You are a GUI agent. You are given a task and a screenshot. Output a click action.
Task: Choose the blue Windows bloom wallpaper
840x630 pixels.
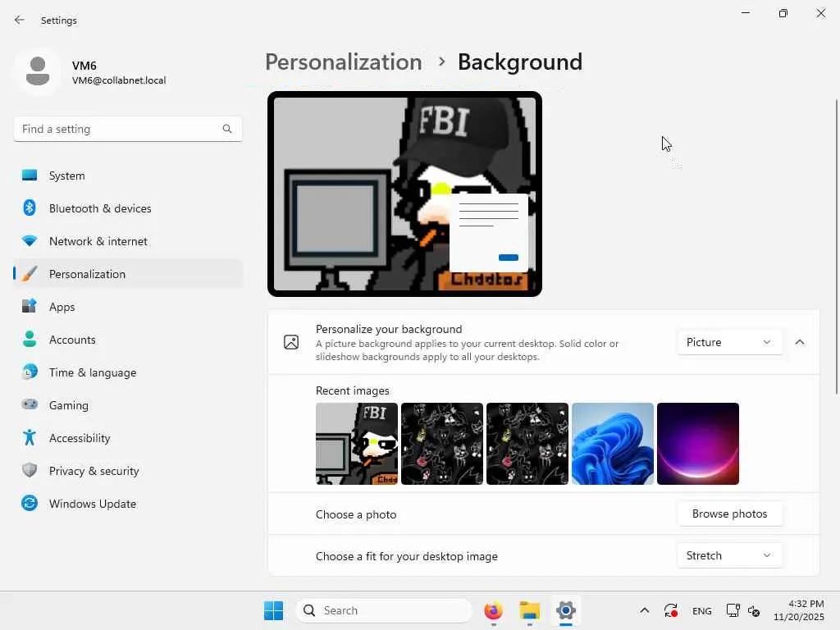pyautogui.click(x=612, y=444)
